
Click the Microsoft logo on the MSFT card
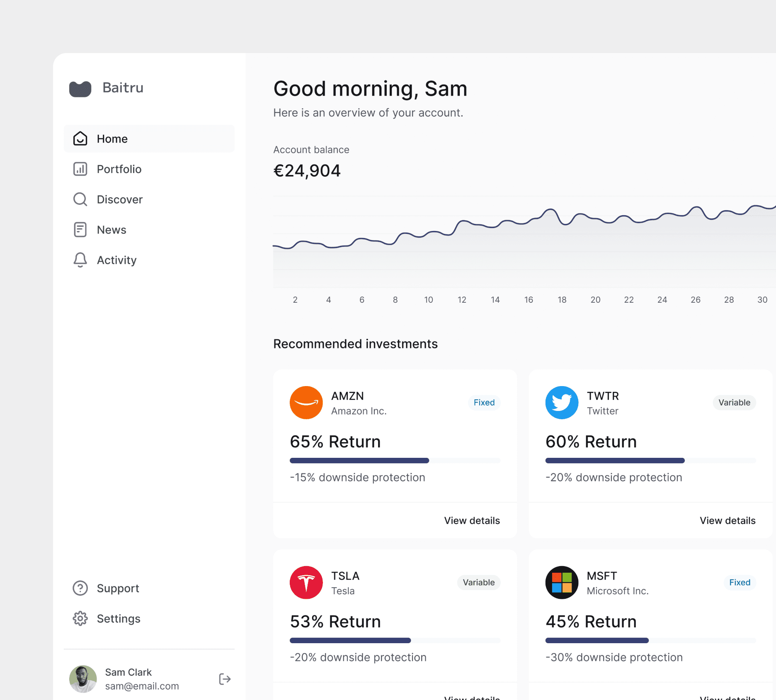tap(562, 583)
